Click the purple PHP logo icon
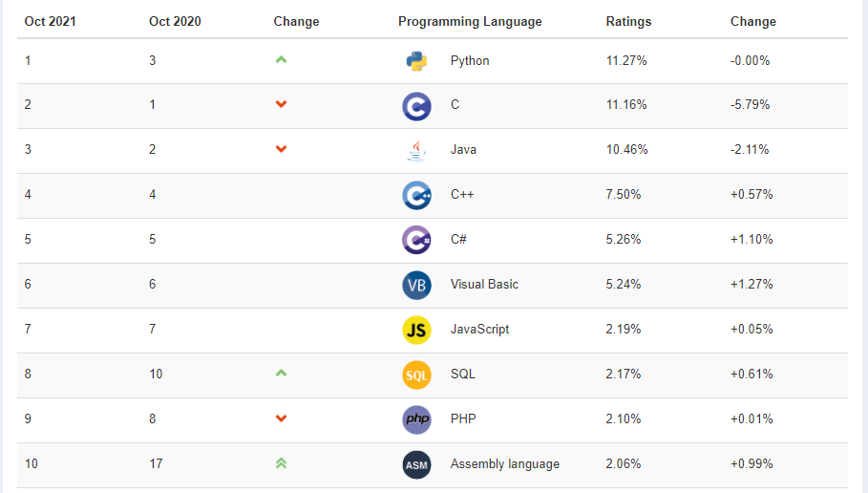Viewport: 868px width, 493px height. [416, 419]
